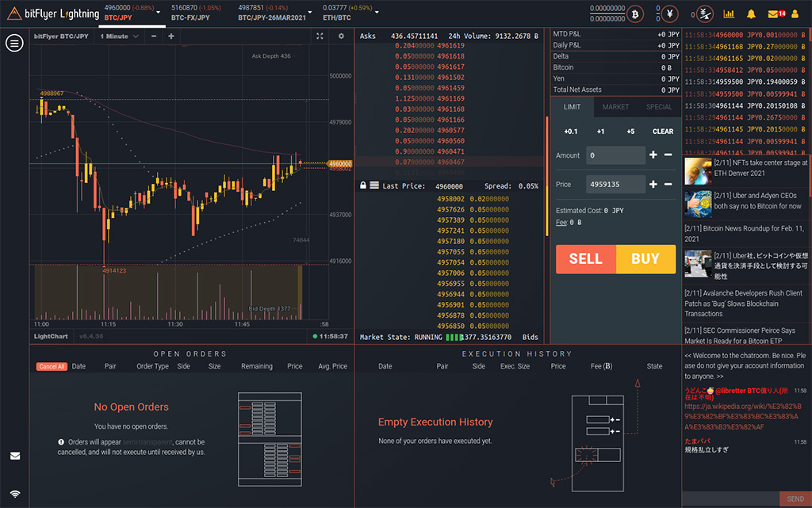Click the bitFlyer Lightning logo
The width and height of the screenshot is (812, 508).
tap(52, 13)
